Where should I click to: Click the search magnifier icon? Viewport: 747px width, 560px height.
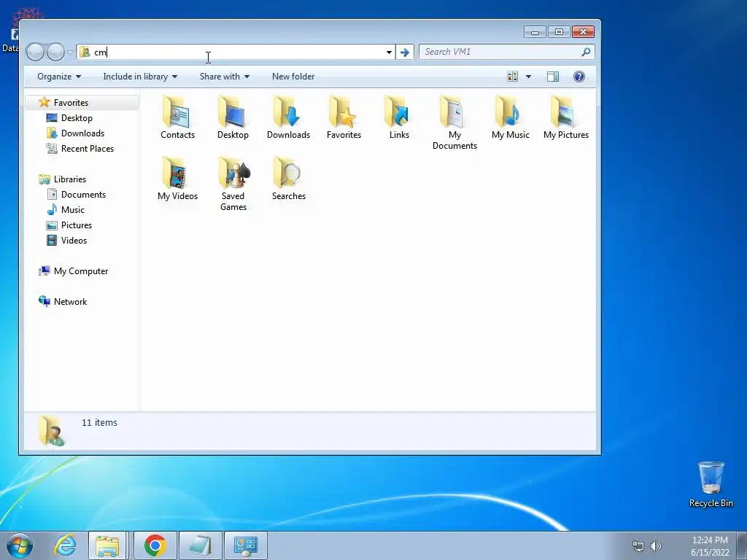tap(586, 52)
